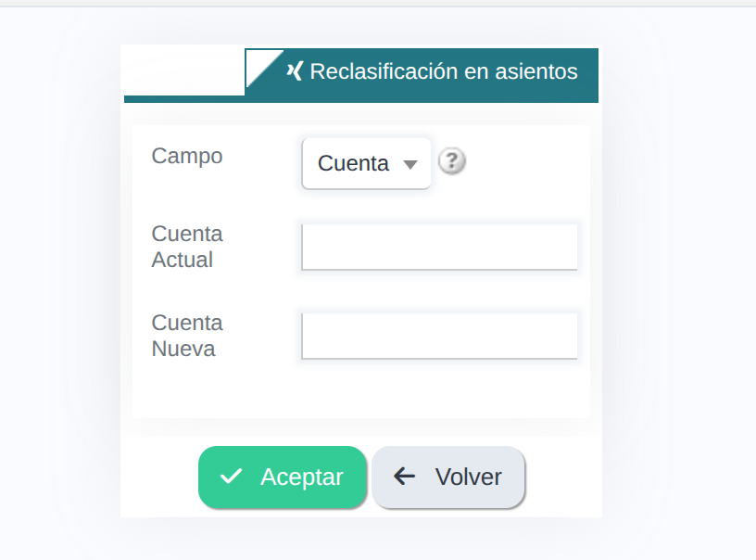Open the Campo dropdown showing Cuenta
Screen dimensions: 756x560
coord(367,163)
